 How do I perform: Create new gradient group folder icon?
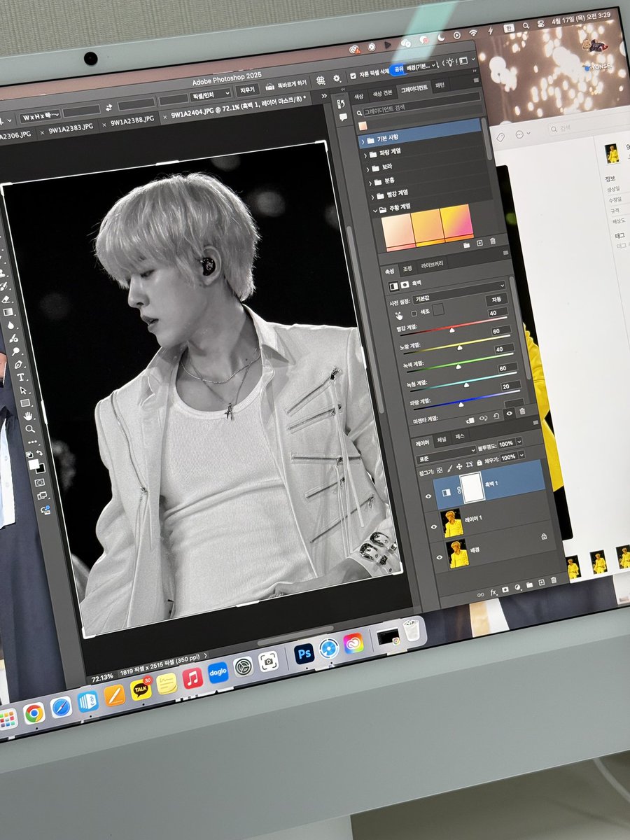[466, 245]
